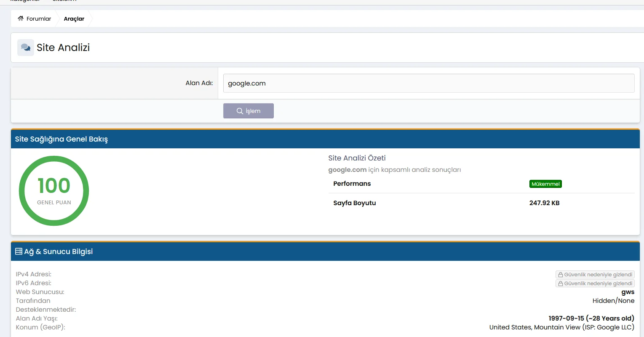Click the home icon beside Forumlar
Screen dimensions: 644x337
tap(21, 19)
